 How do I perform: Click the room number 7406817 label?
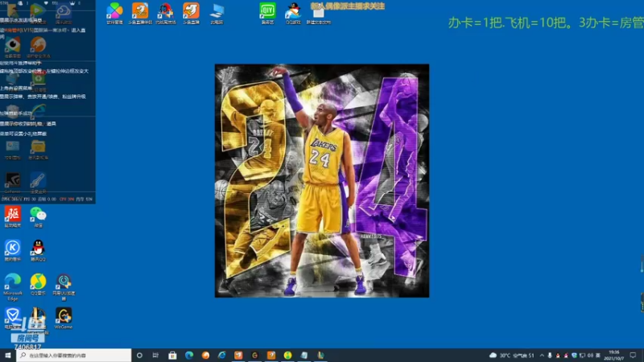pyautogui.click(x=27, y=347)
